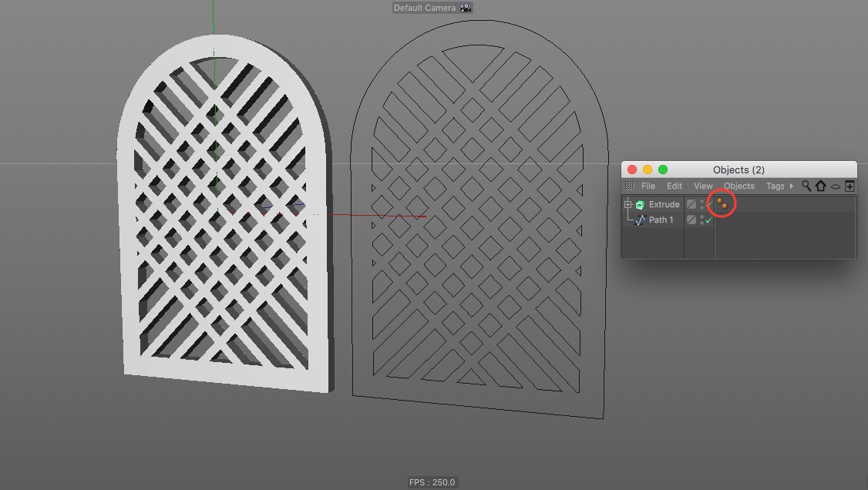Select the Compositing tag on Extrude
This screenshot has height=490, width=868.
point(722,203)
